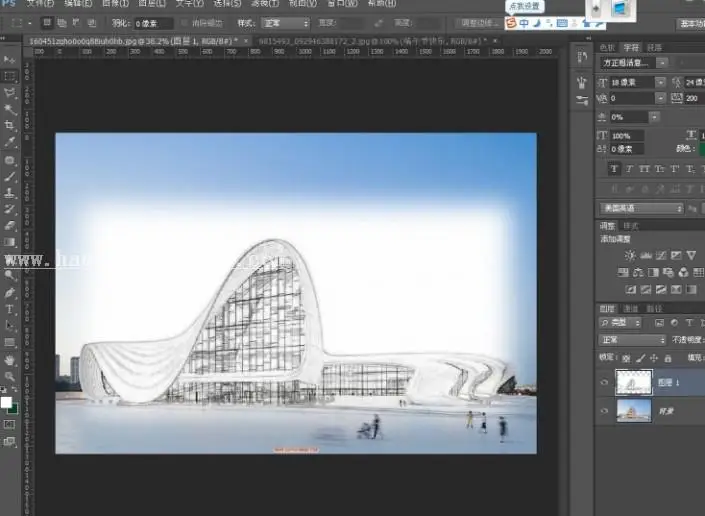Select the Move tool

pyautogui.click(x=9, y=60)
